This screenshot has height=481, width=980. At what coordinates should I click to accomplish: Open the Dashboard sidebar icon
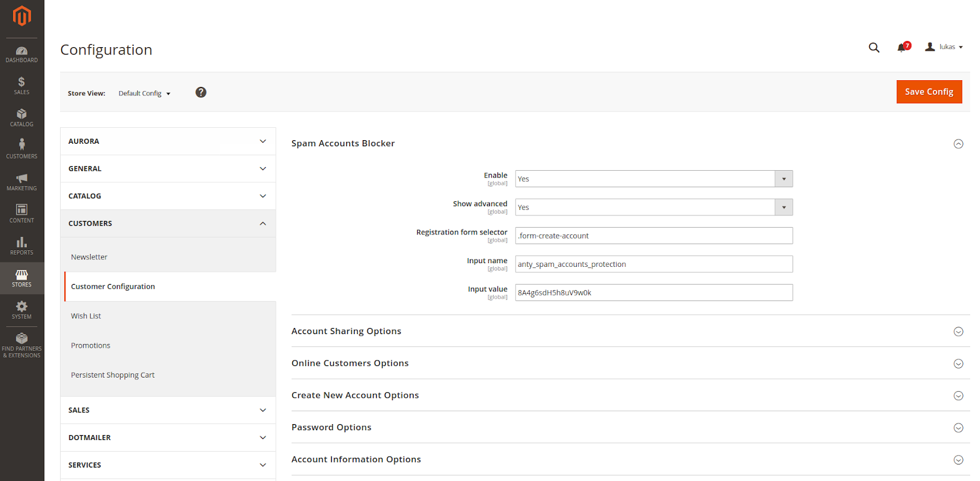[22, 54]
